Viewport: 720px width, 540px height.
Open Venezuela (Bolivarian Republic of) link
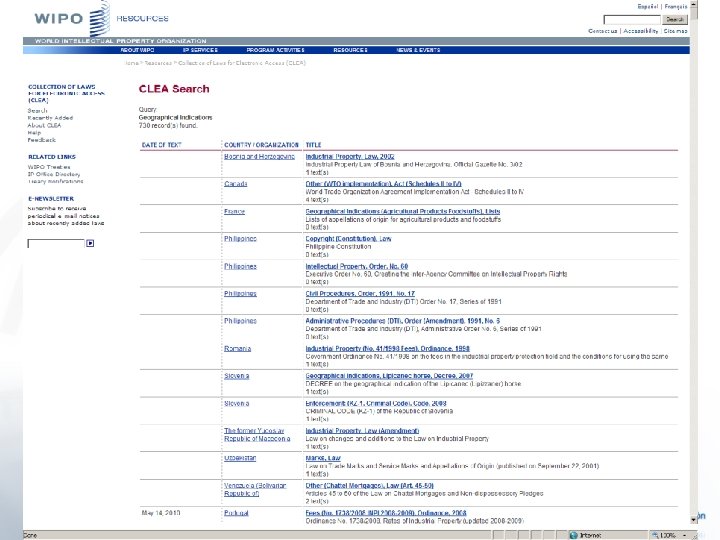(255, 489)
